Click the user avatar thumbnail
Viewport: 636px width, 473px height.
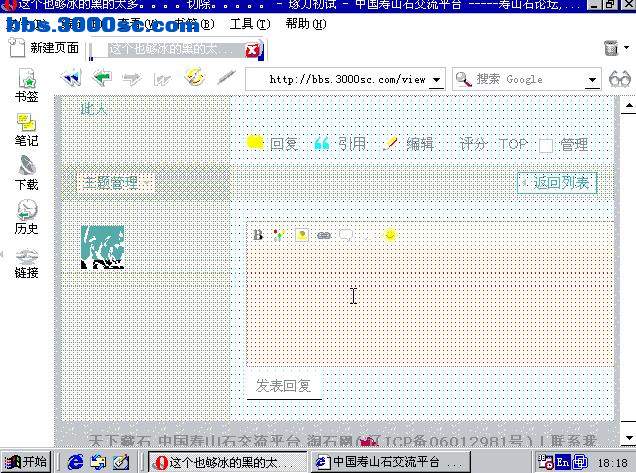tap(103, 247)
